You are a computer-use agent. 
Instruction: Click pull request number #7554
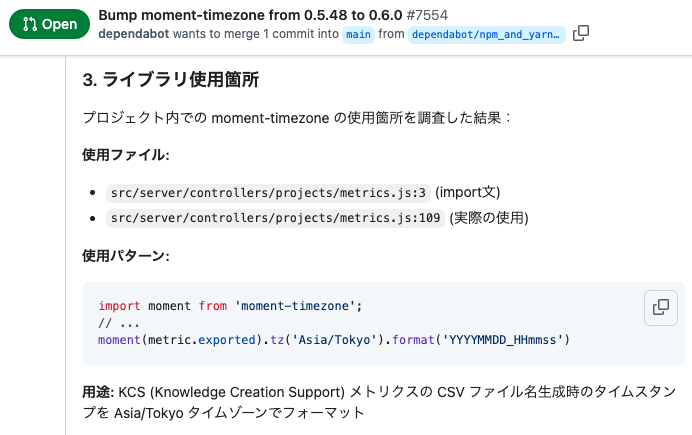point(464,15)
